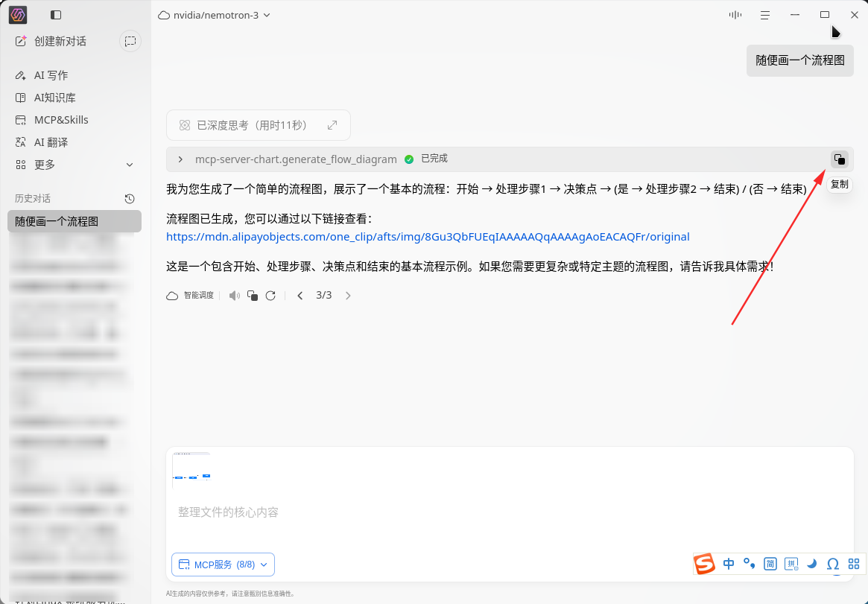Start a temporary chat with the dashed bubble icon
868x604 pixels.
130,42
